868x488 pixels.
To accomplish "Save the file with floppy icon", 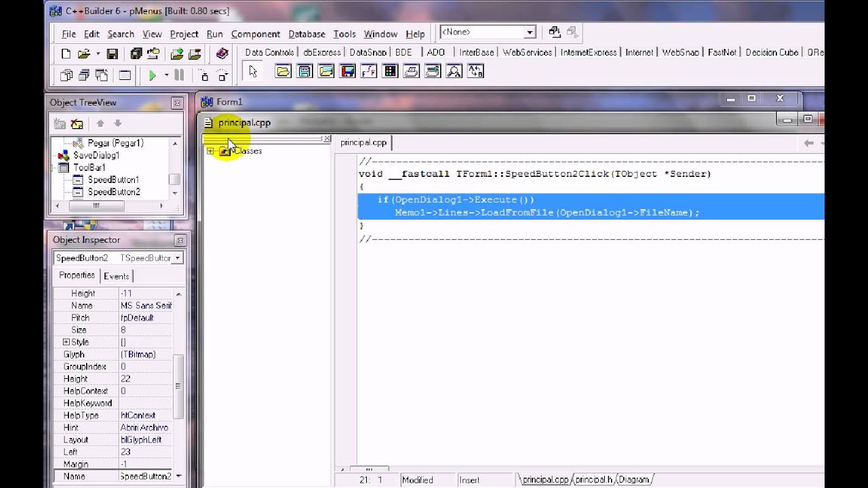I will 113,54.
